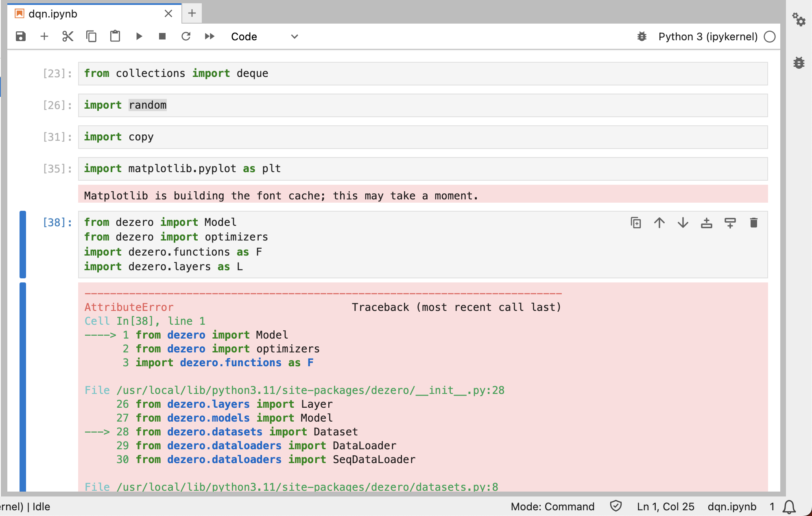Save the notebook with the save icon
Viewport: 812px width, 516px height.
[x=21, y=37]
